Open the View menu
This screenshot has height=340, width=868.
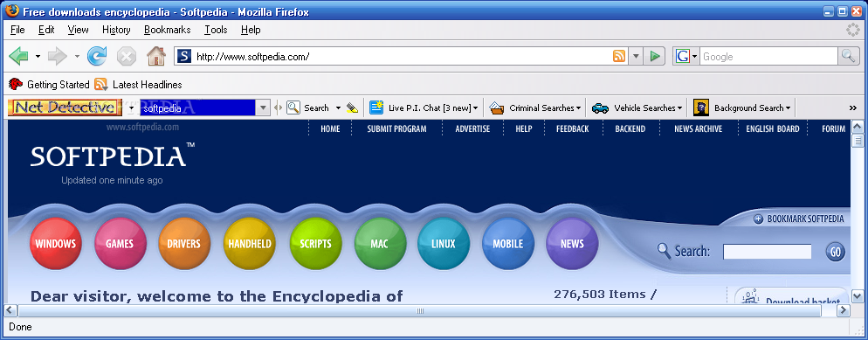click(x=79, y=30)
